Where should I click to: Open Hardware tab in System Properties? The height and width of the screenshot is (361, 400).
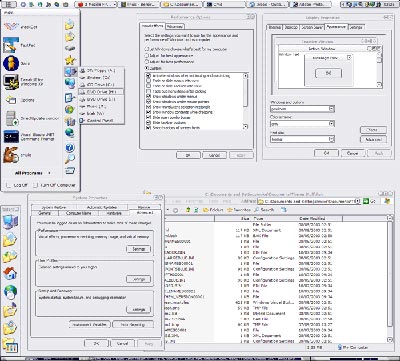coord(113,213)
